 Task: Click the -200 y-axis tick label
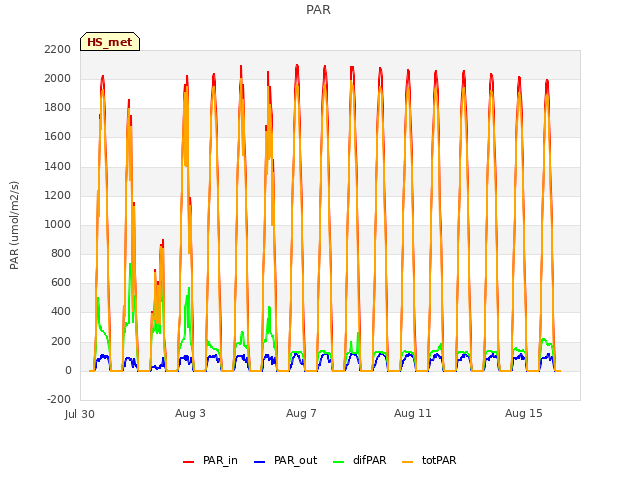tap(59, 399)
